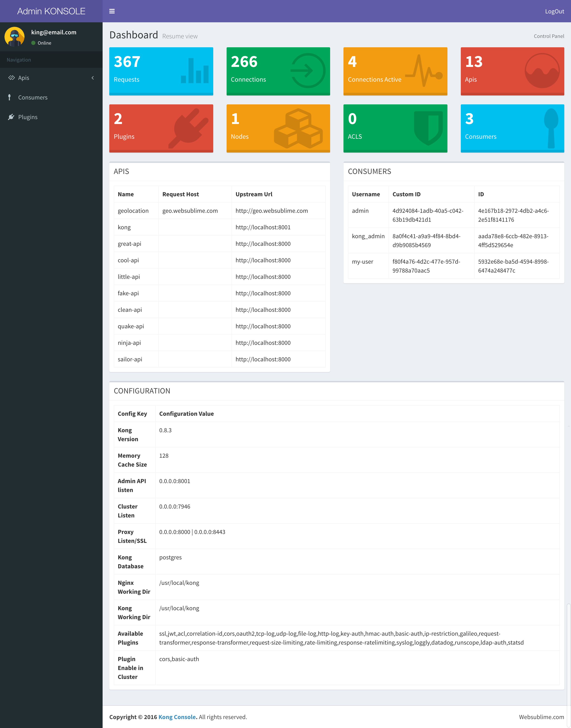
Task: Click the spoon icon on Consumers card
Action: pyautogui.click(x=551, y=128)
